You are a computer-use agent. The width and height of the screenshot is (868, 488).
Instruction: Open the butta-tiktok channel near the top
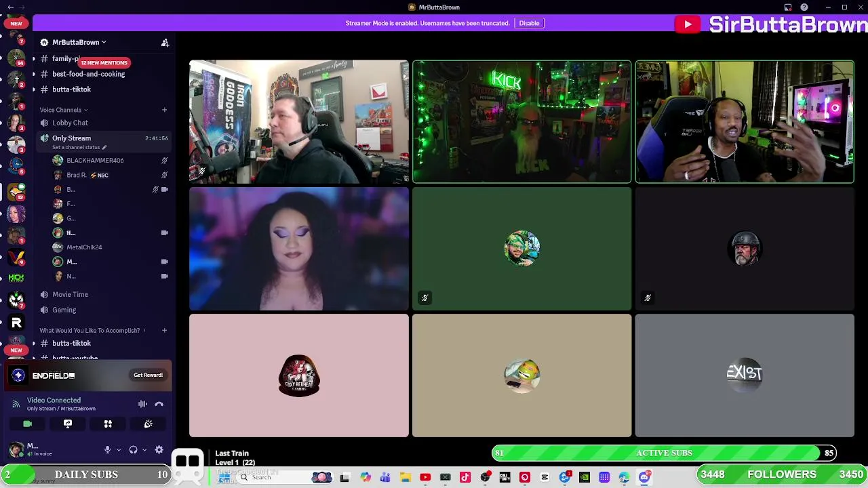(x=71, y=89)
